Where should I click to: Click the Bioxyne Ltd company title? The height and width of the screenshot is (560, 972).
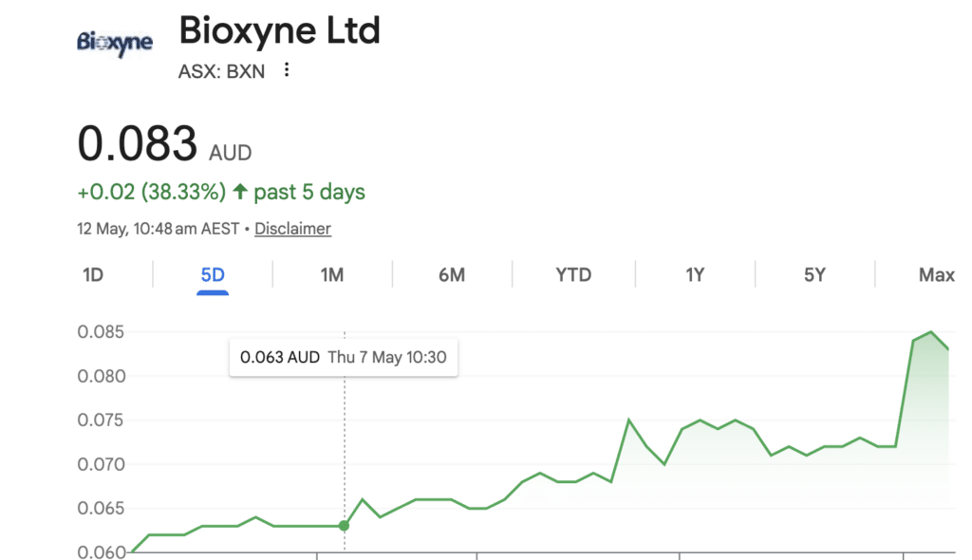pos(280,30)
